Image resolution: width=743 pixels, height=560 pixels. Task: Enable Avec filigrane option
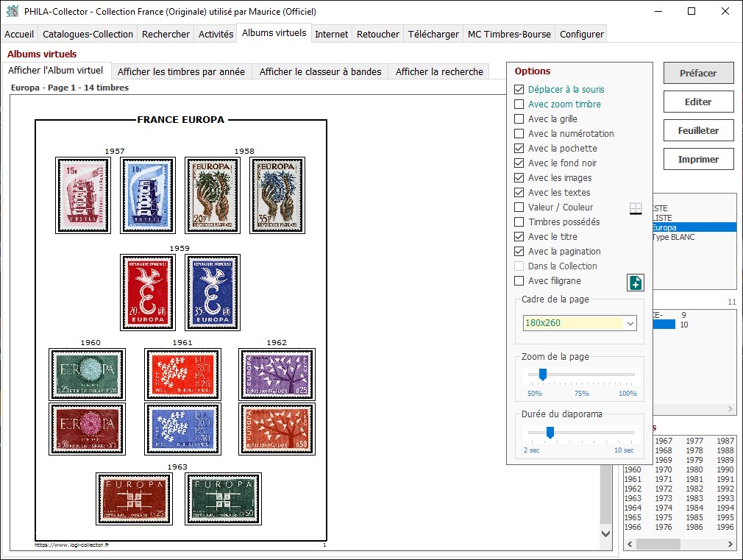click(x=519, y=280)
